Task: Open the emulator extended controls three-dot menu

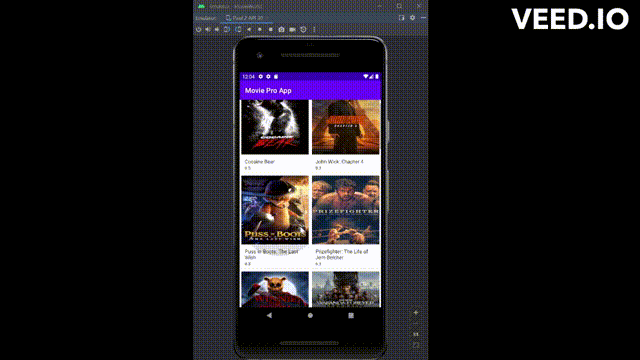Action: [x=314, y=29]
